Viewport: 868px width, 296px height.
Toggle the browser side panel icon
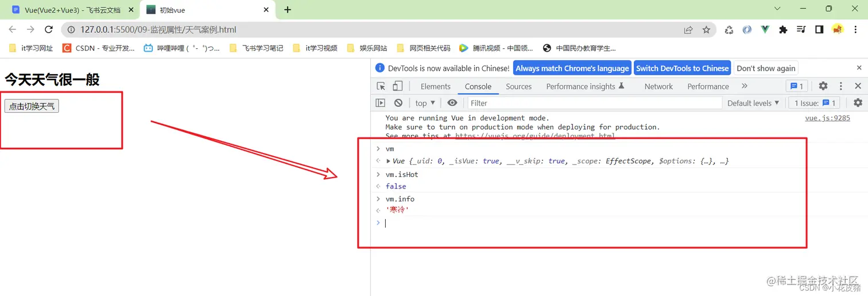[819, 30]
